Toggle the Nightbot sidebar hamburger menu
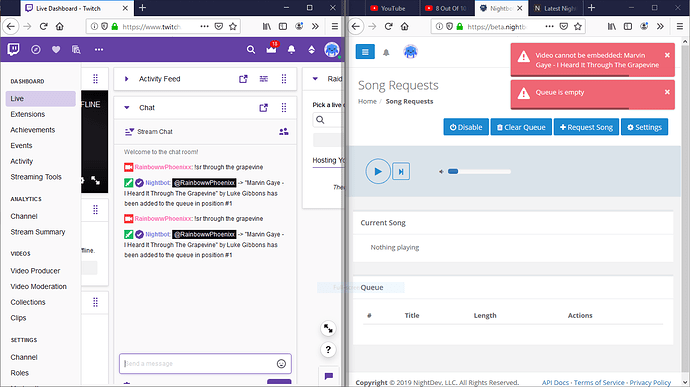The width and height of the screenshot is (690, 387). 365,52
